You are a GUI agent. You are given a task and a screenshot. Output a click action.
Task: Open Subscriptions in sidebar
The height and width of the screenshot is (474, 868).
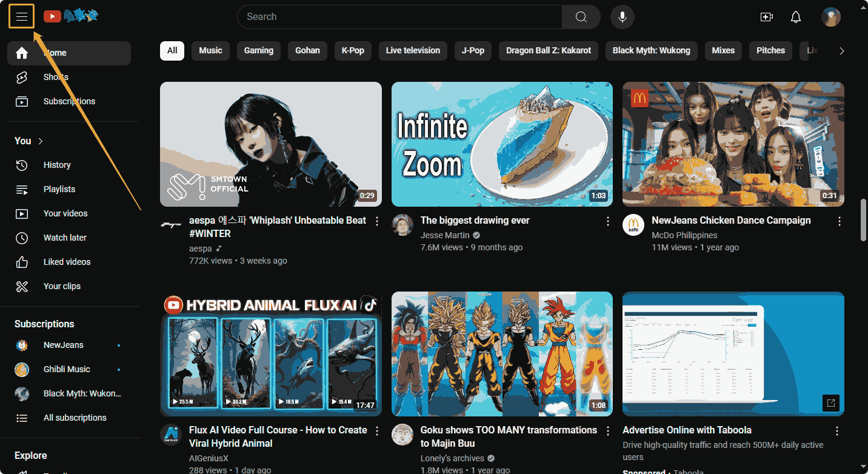69,101
